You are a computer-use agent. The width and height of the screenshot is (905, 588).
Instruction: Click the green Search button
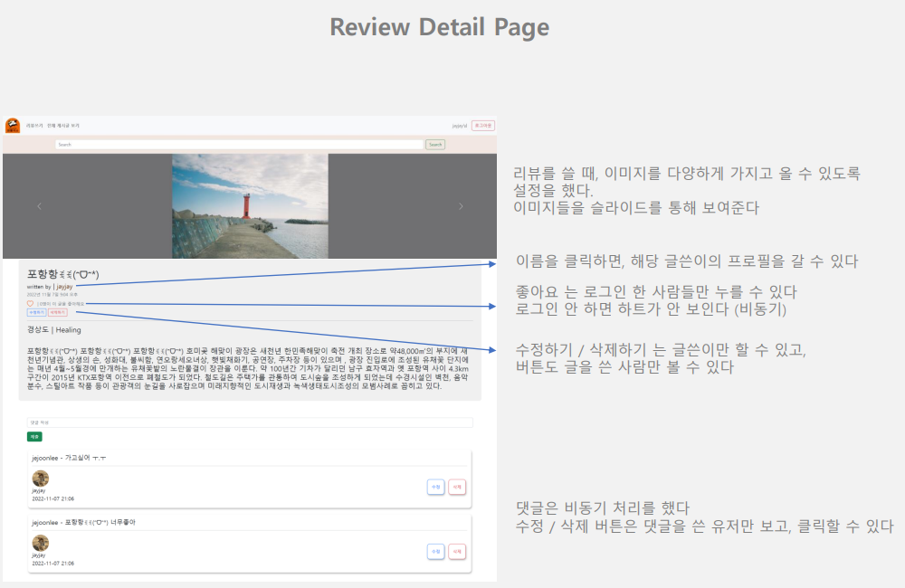(x=435, y=144)
